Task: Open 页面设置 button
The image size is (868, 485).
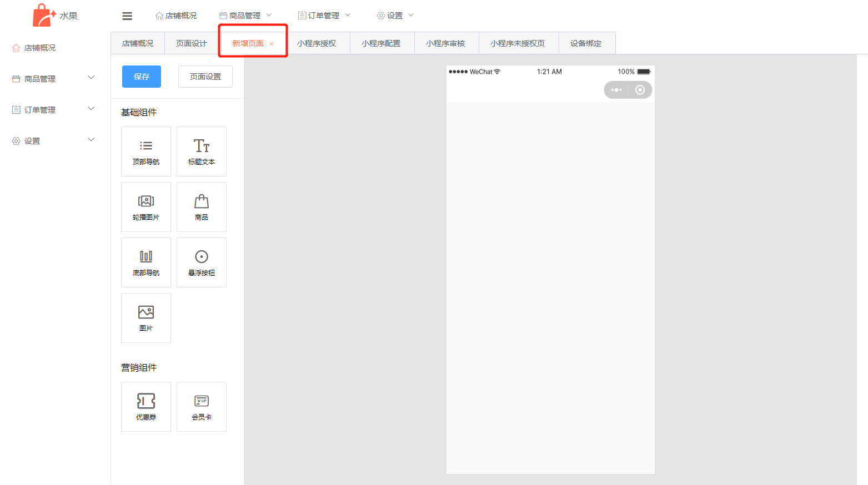Action: 205,77
